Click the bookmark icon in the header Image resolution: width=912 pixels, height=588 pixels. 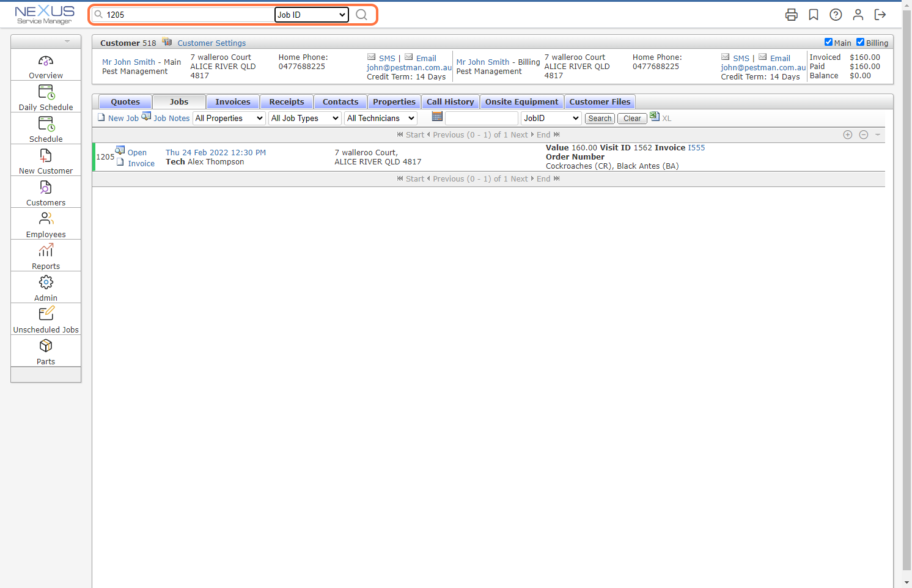[814, 15]
